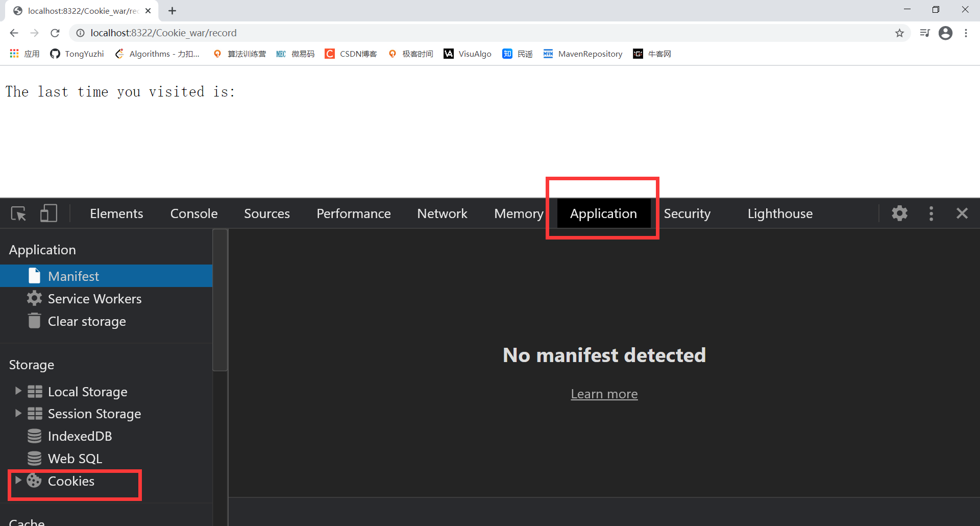
Task: Switch to the Elements tab
Action: [116, 213]
